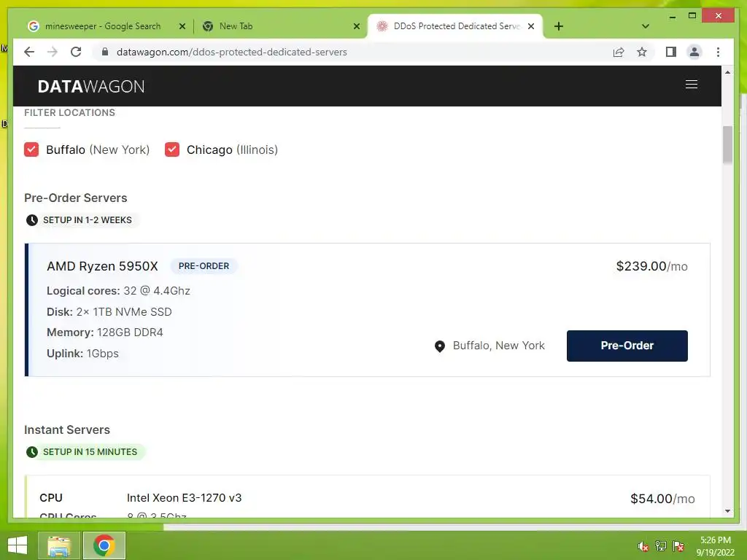Click the SETUP IN 15 MINUTES clock icon
This screenshot has height=560, width=747.
(32, 452)
